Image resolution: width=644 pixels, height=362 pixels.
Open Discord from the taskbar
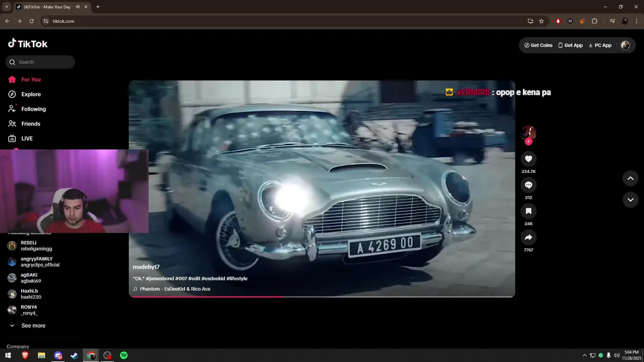coord(58,355)
